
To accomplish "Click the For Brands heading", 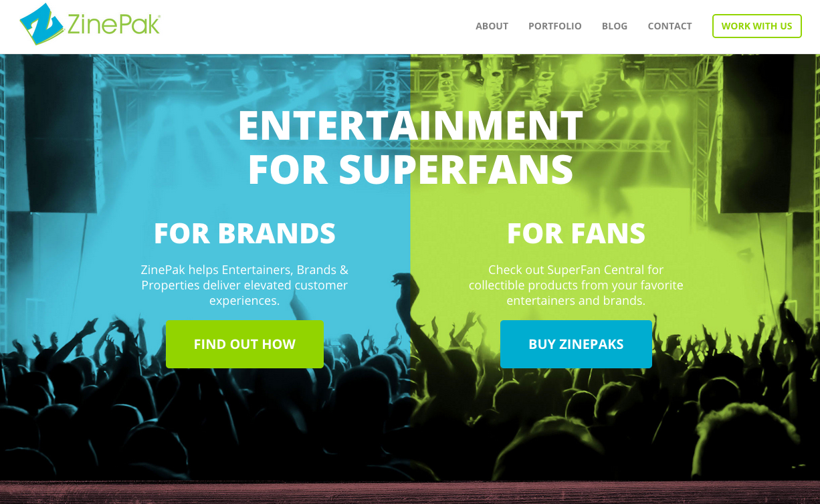I will (x=245, y=233).
